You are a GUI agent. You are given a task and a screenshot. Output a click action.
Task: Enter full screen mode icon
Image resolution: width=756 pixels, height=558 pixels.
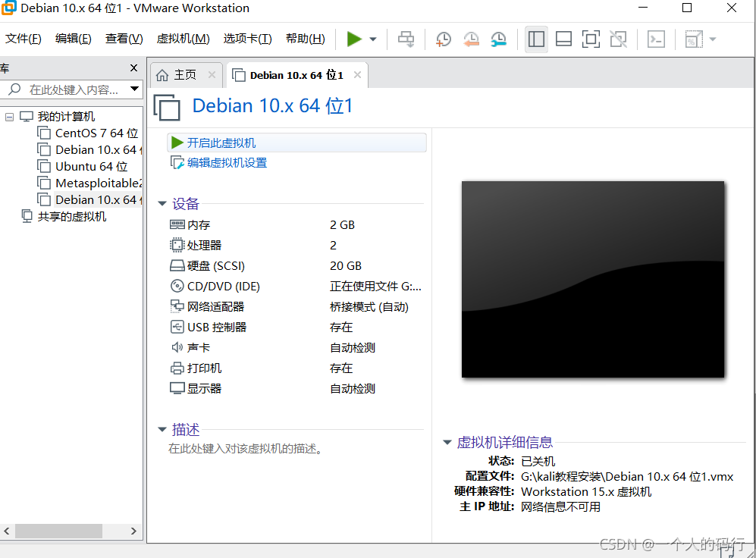[591, 39]
